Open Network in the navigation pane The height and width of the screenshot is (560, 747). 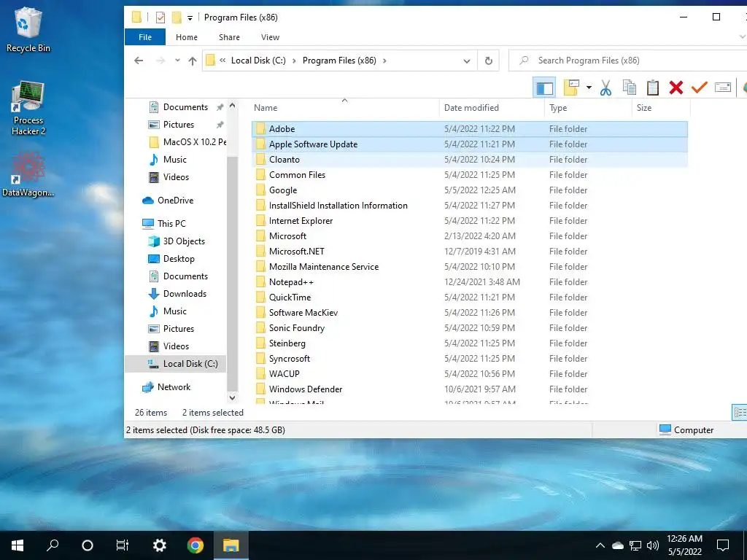pos(167,387)
